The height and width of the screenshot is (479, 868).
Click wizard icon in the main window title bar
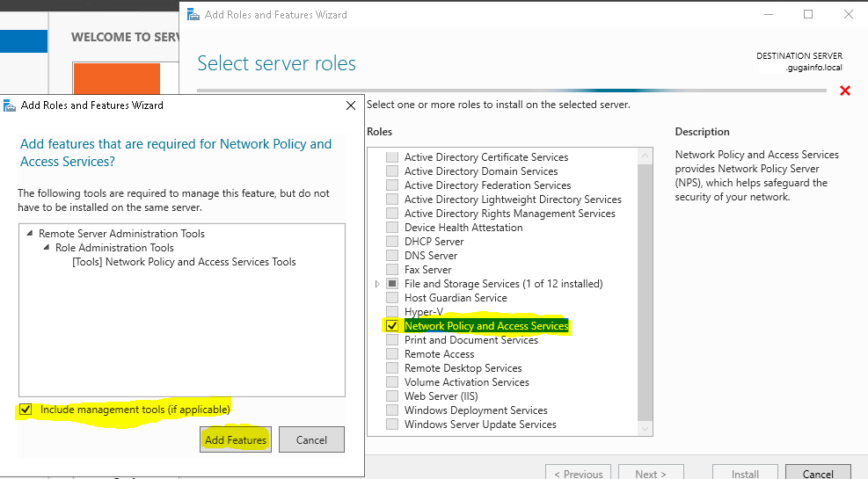[x=193, y=14]
